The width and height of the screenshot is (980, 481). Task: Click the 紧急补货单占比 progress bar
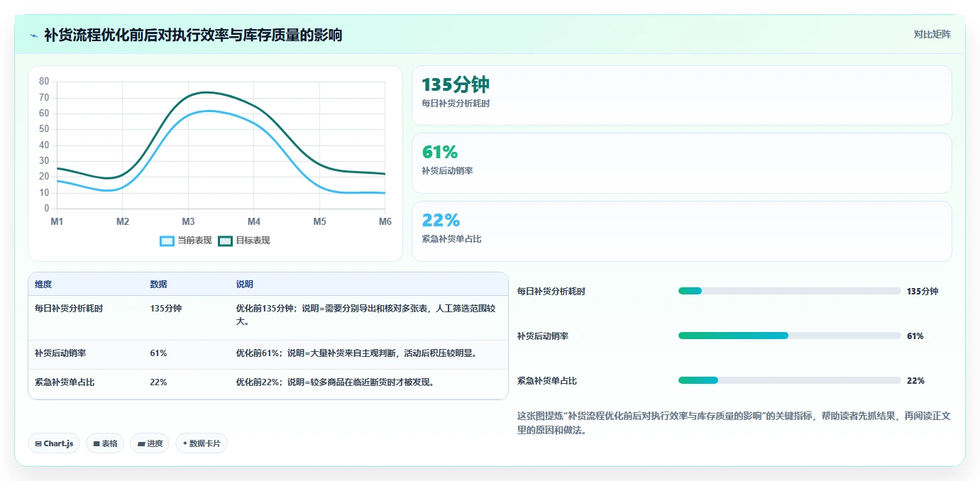click(789, 380)
